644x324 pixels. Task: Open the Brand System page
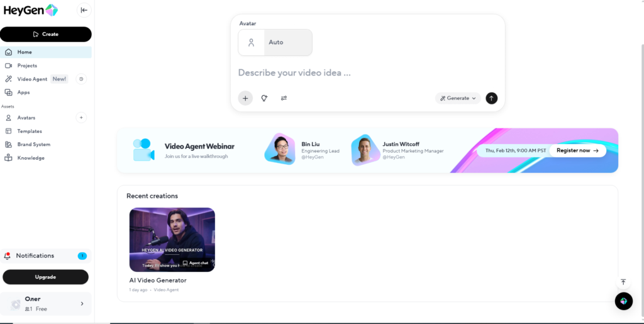pos(34,145)
